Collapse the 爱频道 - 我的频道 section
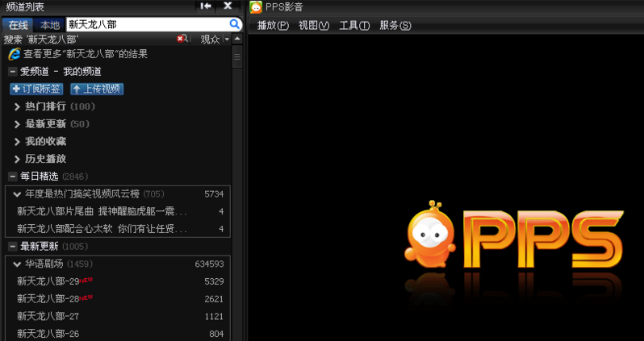 (x=12, y=72)
